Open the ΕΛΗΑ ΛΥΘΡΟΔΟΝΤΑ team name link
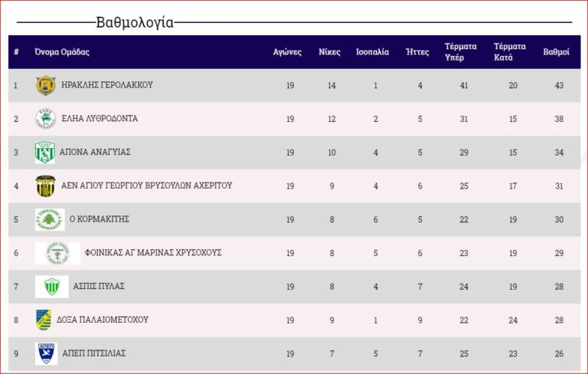 point(100,119)
